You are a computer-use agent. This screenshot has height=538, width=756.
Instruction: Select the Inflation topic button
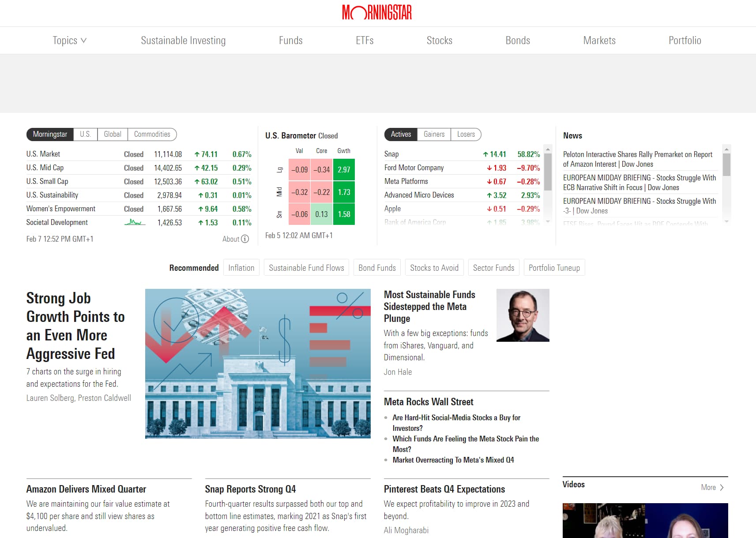[x=241, y=268]
